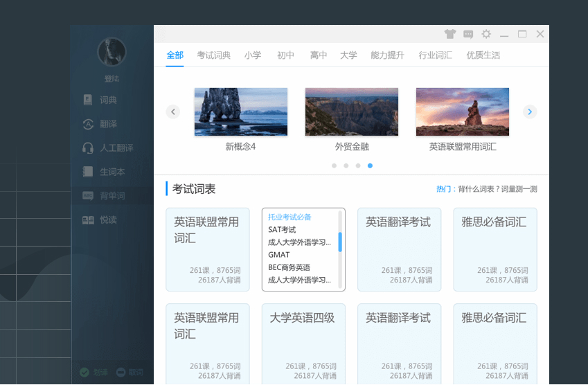Go to the next carousel slide arrow
The width and height of the screenshot is (588, 385).
coord(530,111)
